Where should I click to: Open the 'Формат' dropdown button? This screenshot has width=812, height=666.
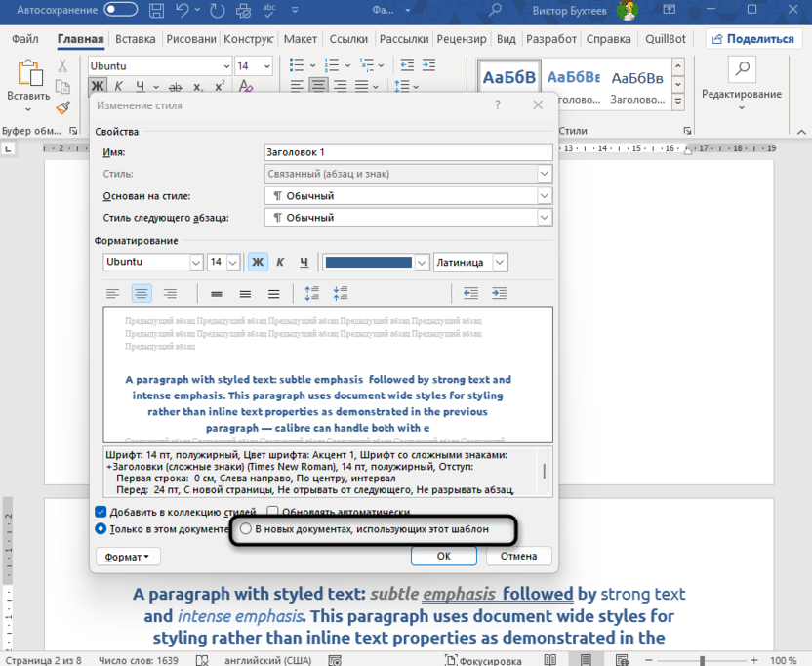128,557
